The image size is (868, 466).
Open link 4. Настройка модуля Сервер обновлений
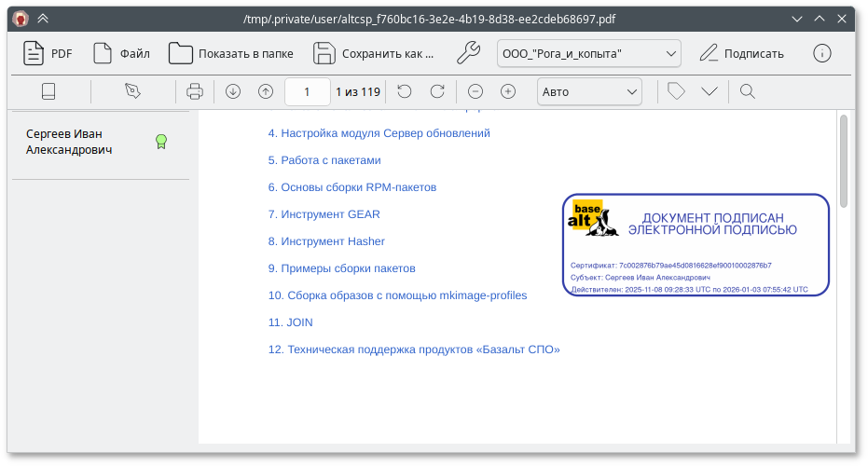379,133
